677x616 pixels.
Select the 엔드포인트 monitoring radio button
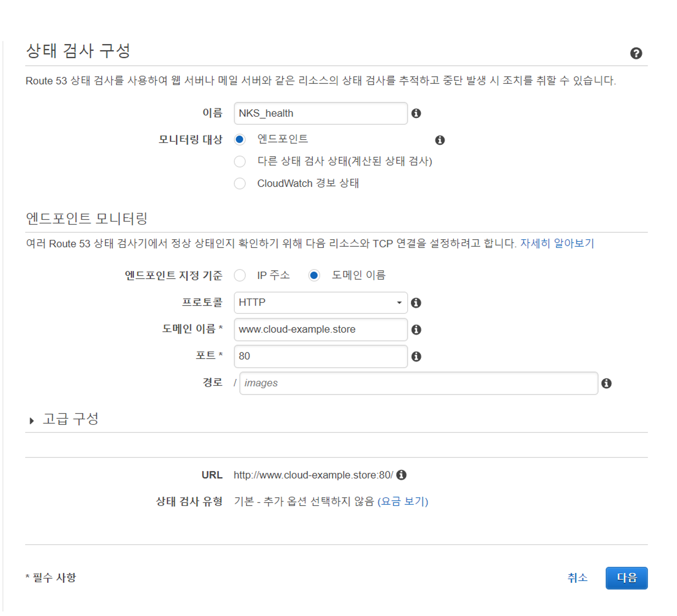(240, 139)
